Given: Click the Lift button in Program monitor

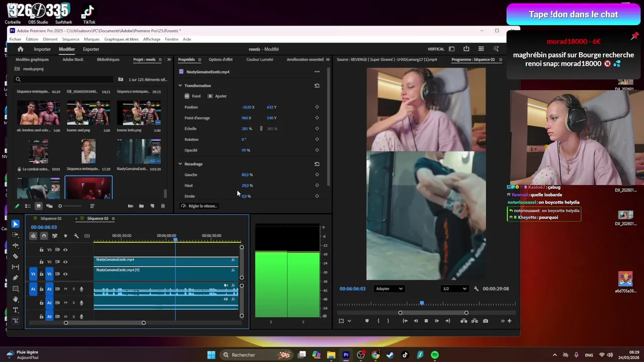Looking at the screenshot, I should click(463, 321).
